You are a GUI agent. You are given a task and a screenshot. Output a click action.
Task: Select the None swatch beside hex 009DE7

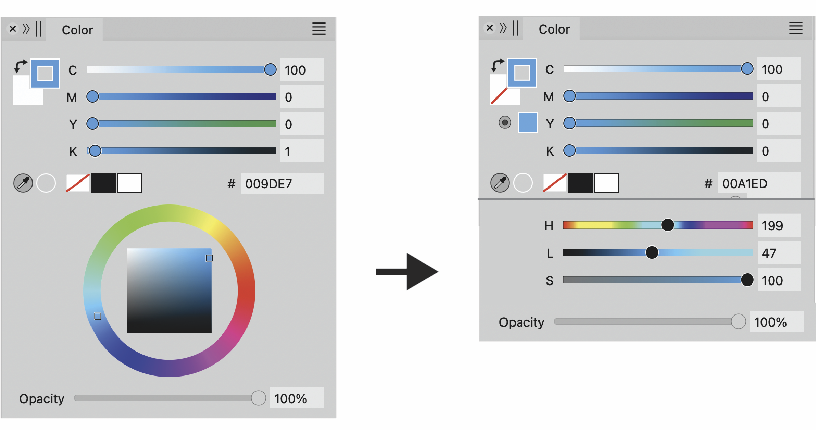click(77, 183)
